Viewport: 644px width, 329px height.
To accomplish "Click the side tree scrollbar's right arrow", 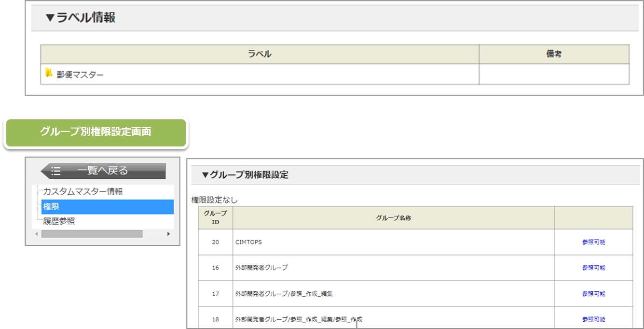I will tap(168, 234).
